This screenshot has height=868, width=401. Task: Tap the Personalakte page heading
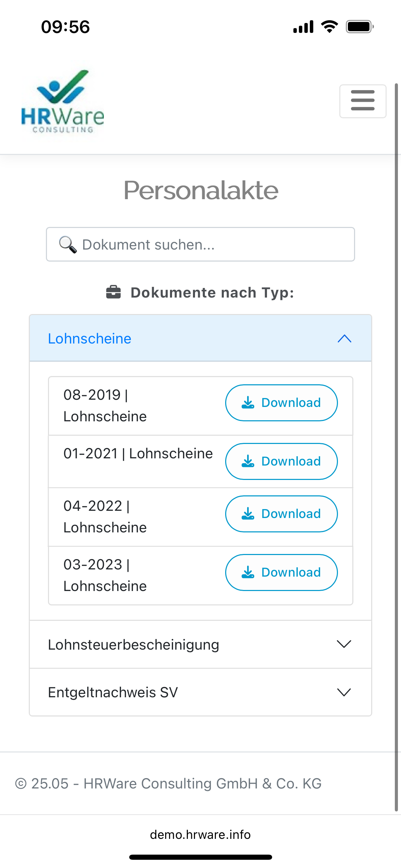[x=200, y=190]
